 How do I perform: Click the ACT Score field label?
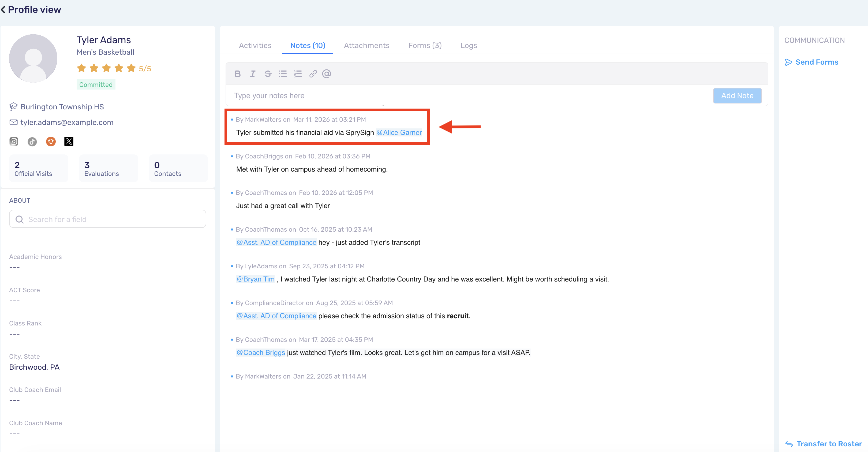(24, 290)
